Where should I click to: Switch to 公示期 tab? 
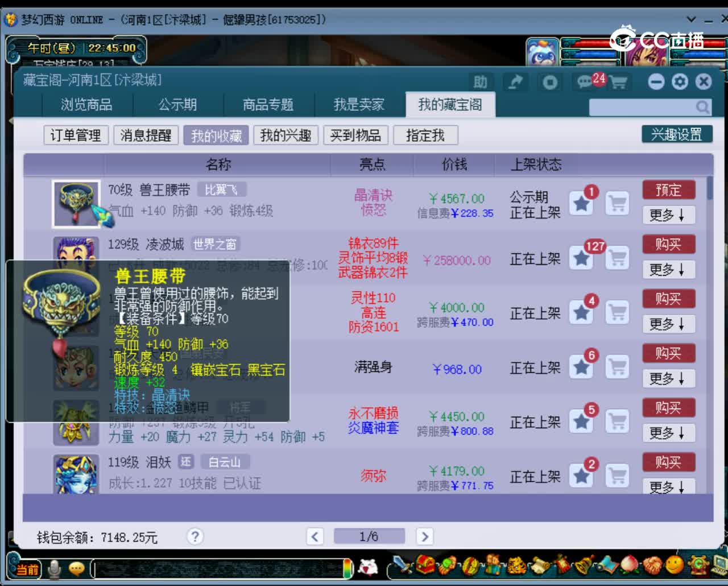point(177,105)
